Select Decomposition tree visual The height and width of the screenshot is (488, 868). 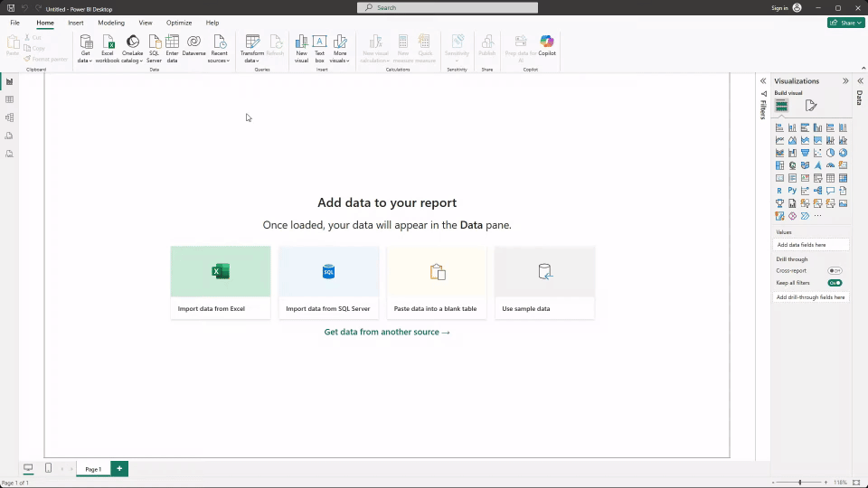pos(817,191)
